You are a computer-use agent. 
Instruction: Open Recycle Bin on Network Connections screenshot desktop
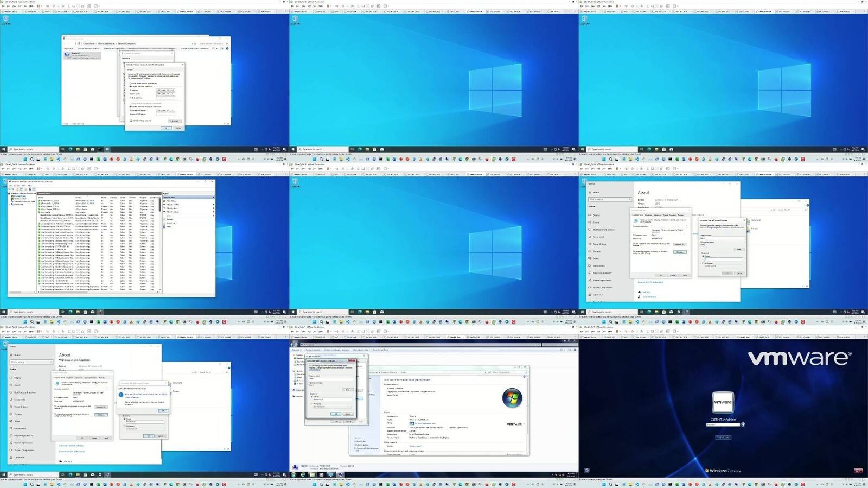pos(5,19)
